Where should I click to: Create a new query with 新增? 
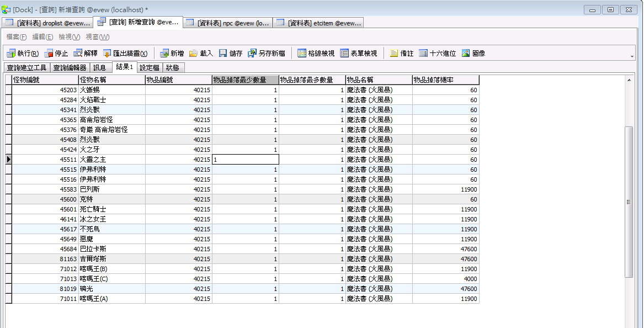pos(172,54)
